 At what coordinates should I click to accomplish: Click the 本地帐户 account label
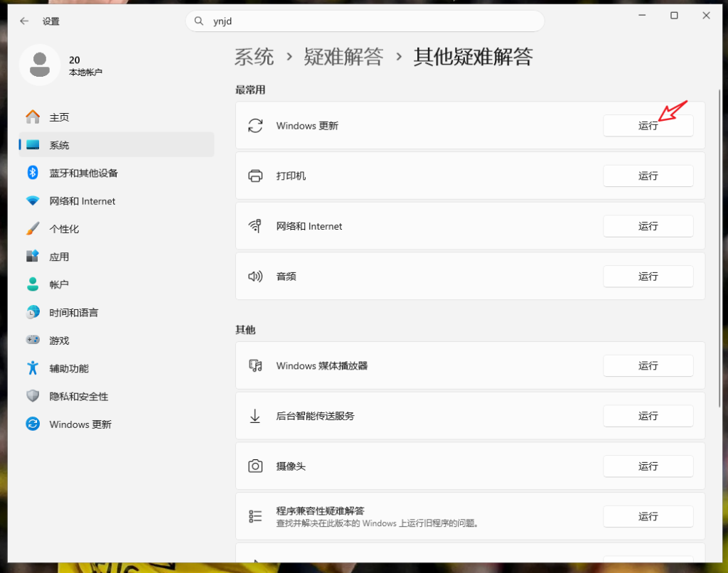coord(85,72)
